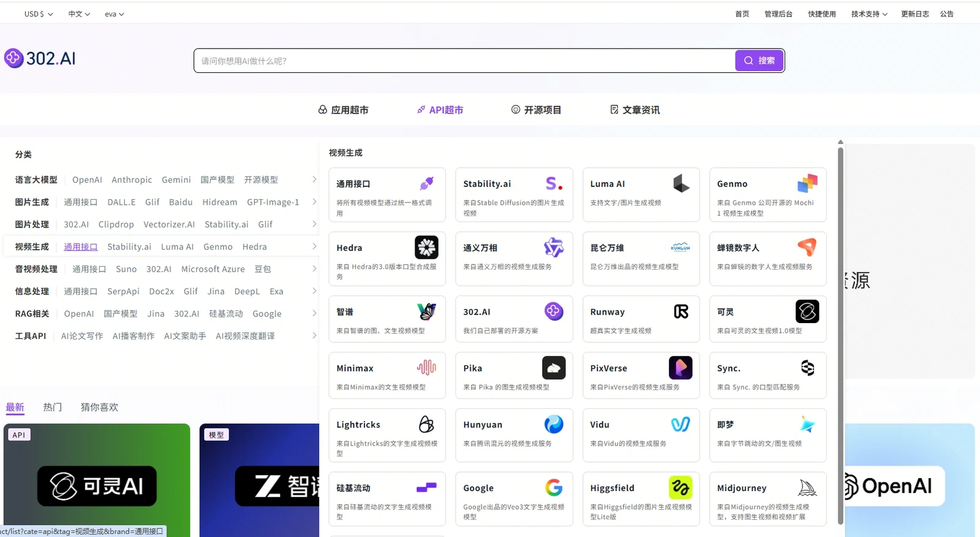Select the 蝉镜数字人 logo icon
Image resolution: width=980 pixels, height=537 pixels.
pos(807,247)
